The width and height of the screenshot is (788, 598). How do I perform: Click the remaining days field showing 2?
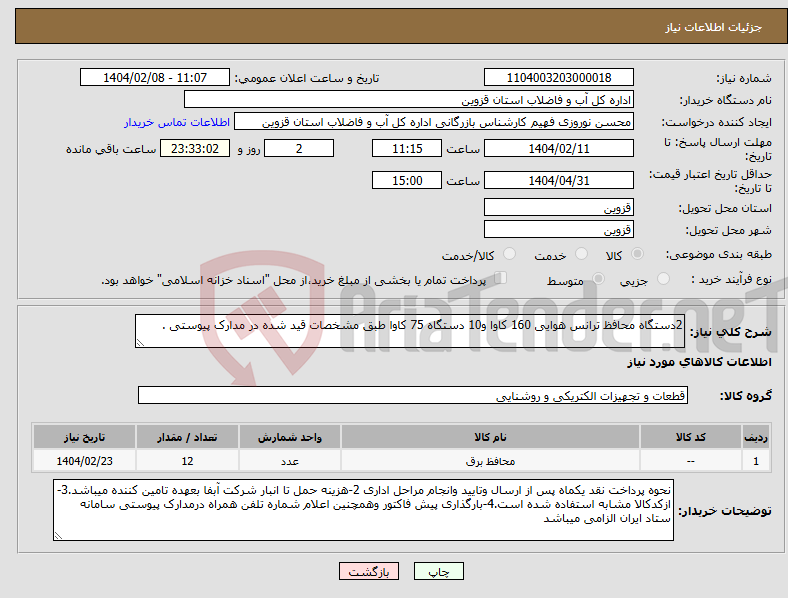point(299,148)
